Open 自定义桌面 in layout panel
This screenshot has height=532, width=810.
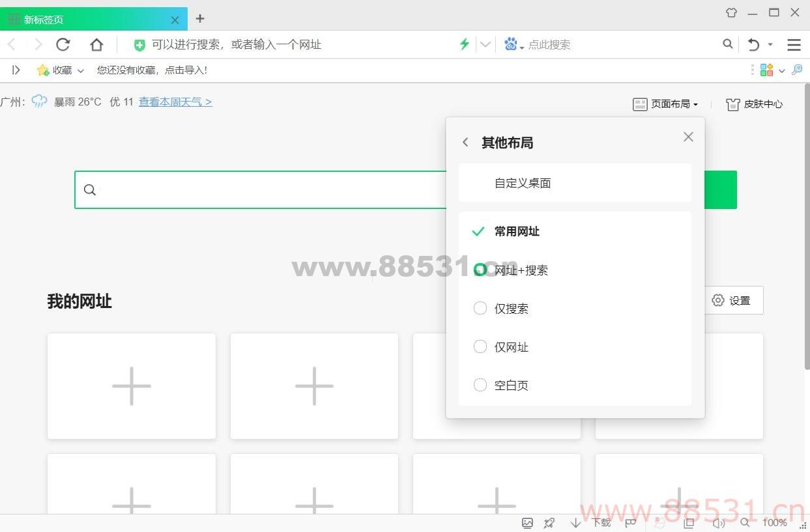click(575, 183)
